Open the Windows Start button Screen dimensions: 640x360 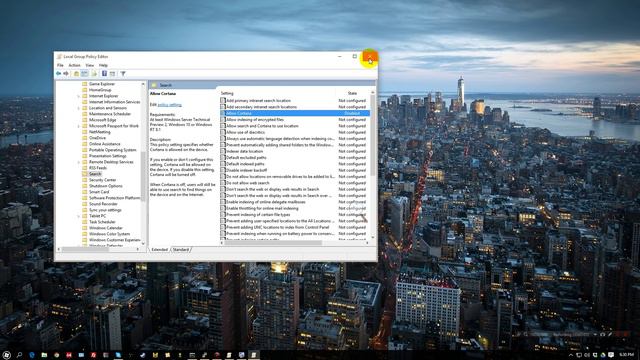(x=6, y=355)
